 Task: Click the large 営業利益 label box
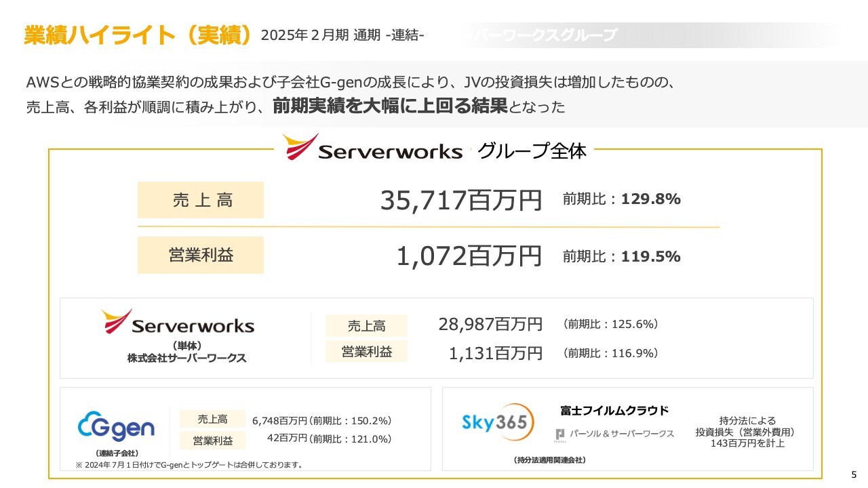click(200, 255)
